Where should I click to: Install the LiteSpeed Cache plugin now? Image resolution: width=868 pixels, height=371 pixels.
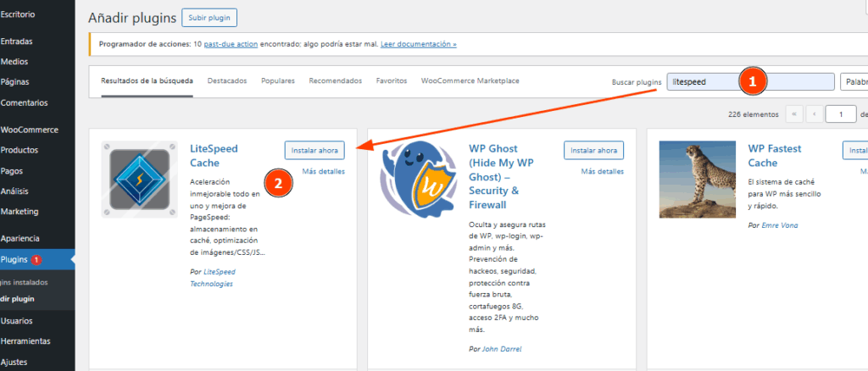(x=314, y=151)
